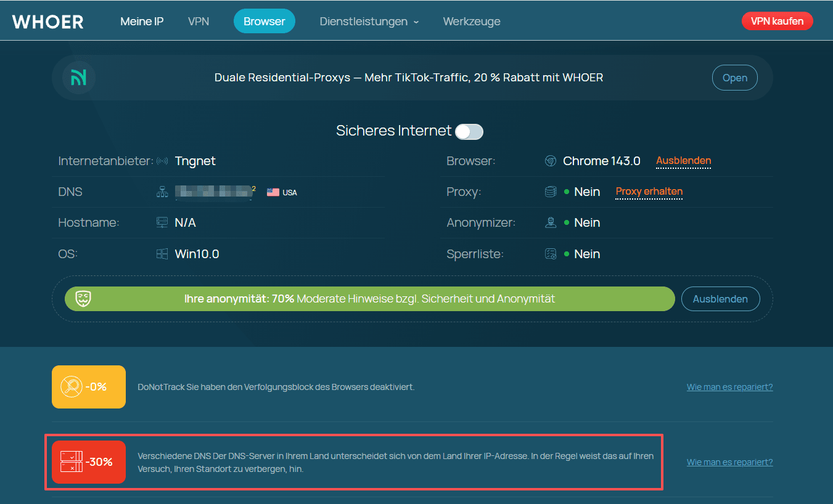The image size is (833, 504).
Task: Click the DoNotTrack -0% yellow badge
Action: [x=89, y=387]
